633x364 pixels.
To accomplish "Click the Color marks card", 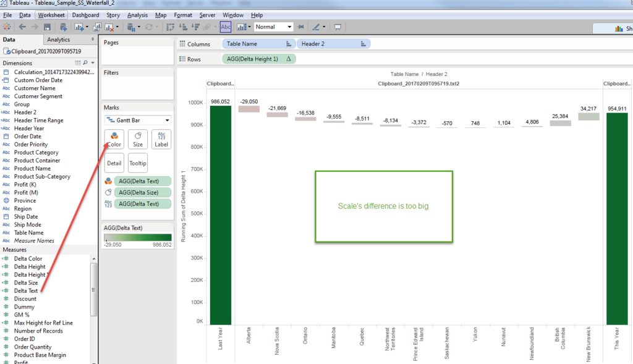I will pyautogui.click(x=114, y=139).
